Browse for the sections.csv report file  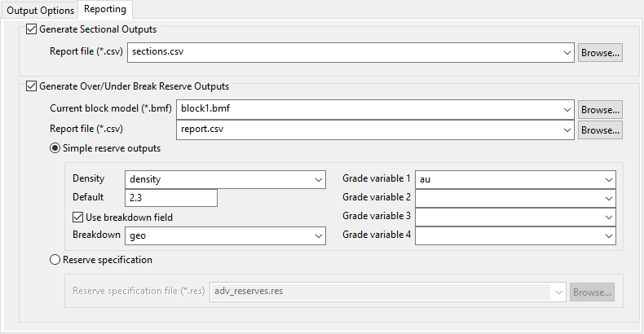point(601,53)
